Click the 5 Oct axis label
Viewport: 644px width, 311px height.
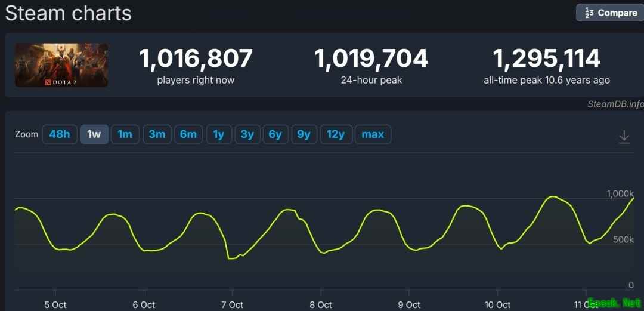[x=55, y=305]
